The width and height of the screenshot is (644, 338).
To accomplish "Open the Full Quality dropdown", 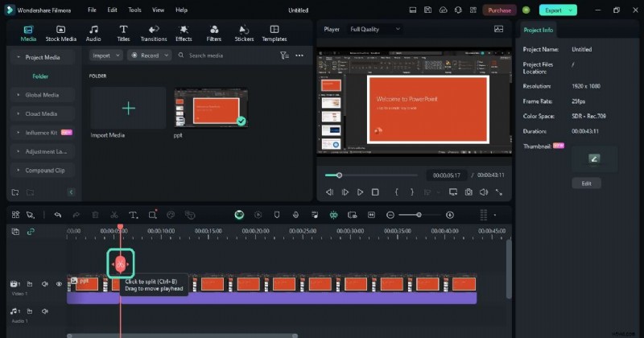I will tap(374, 29).
